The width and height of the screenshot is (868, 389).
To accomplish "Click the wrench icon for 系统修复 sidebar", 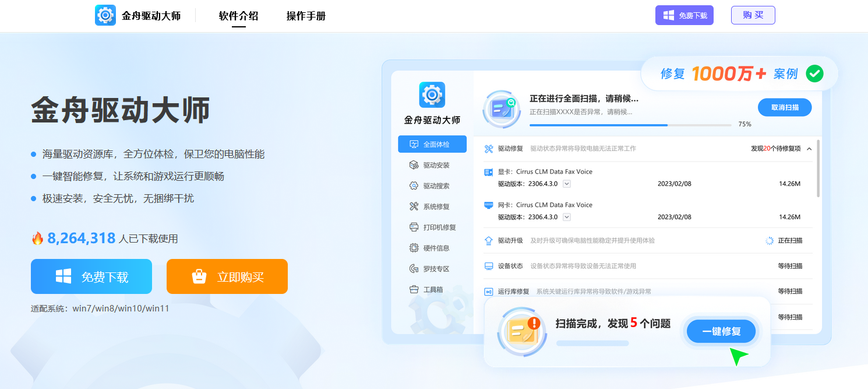I will point(414,206).
